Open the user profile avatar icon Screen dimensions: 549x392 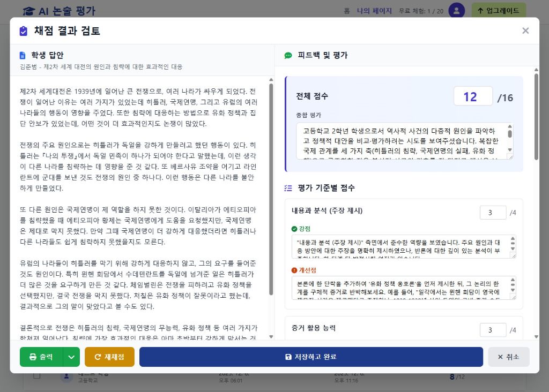pyautogui.click(x=457, y=11)
